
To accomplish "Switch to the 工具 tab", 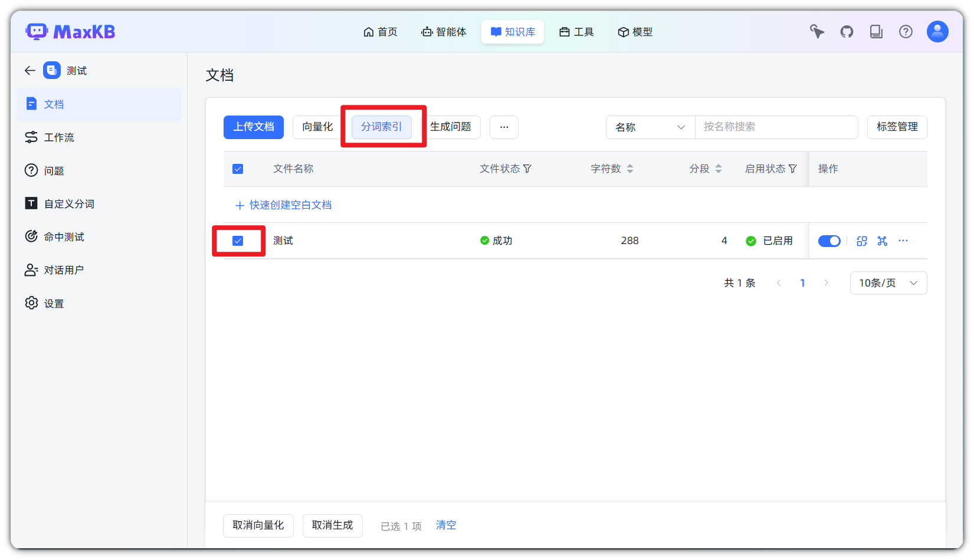I will (576, 32).
